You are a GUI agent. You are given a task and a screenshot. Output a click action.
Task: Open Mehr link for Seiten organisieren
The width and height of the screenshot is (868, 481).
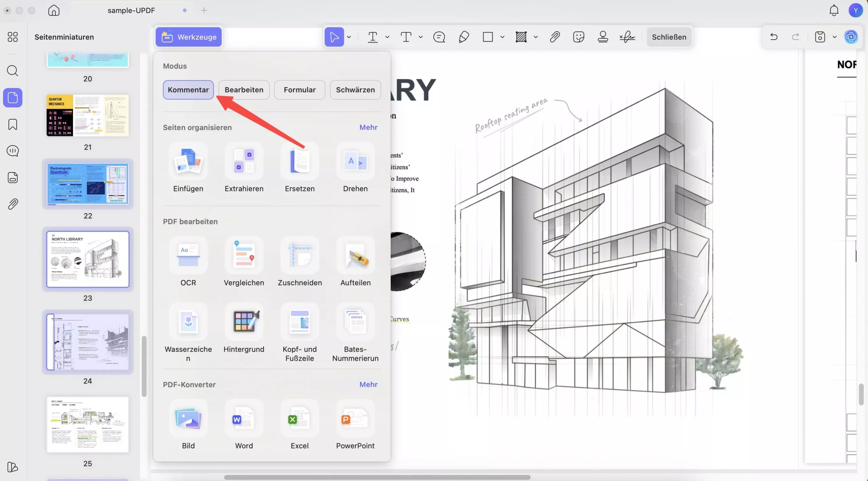click(x=368, y=127)
